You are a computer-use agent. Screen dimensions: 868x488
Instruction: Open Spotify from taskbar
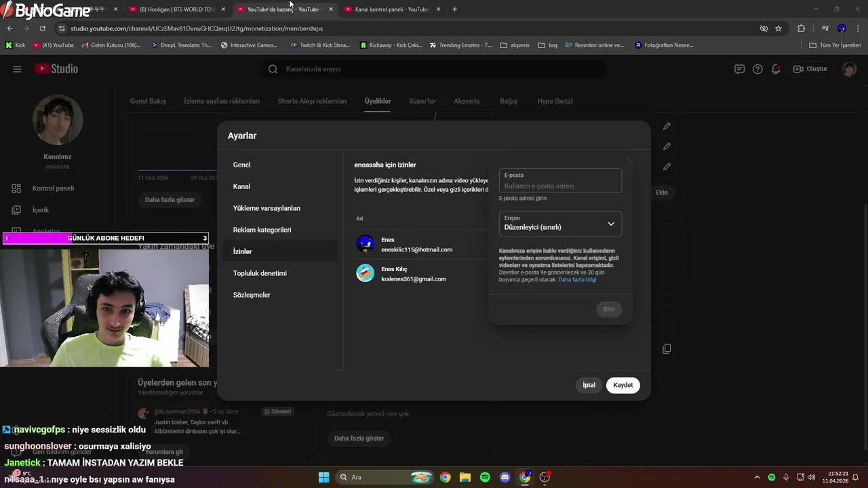tap(485, 477)
